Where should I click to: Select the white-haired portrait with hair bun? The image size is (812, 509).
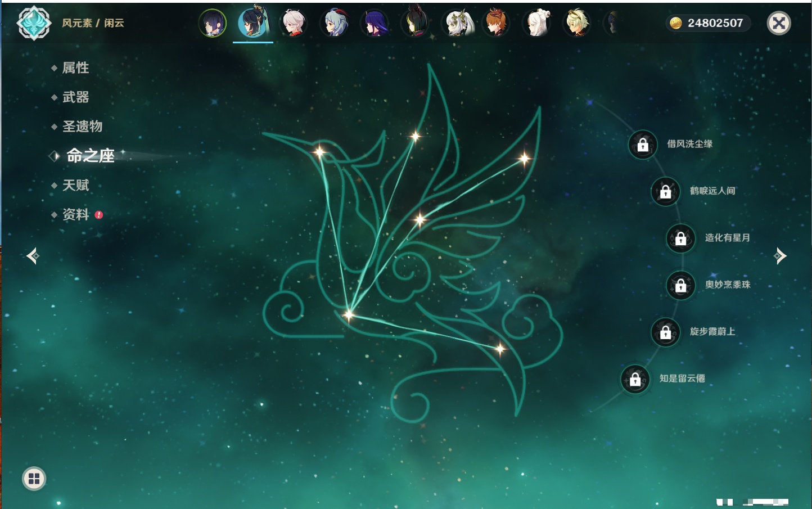coord(536,23)
